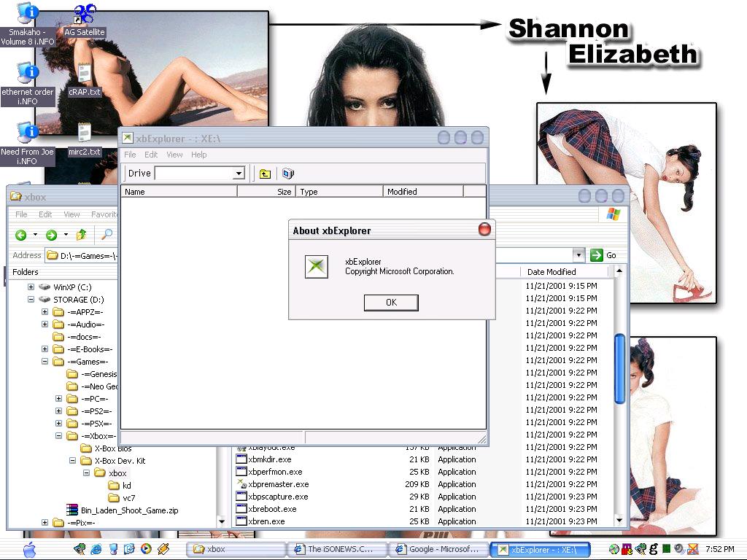The width and height of the screenshot is (747, 560).
Task: Click OK in the About xbExplorer dialog
Action: pos(391,303)
